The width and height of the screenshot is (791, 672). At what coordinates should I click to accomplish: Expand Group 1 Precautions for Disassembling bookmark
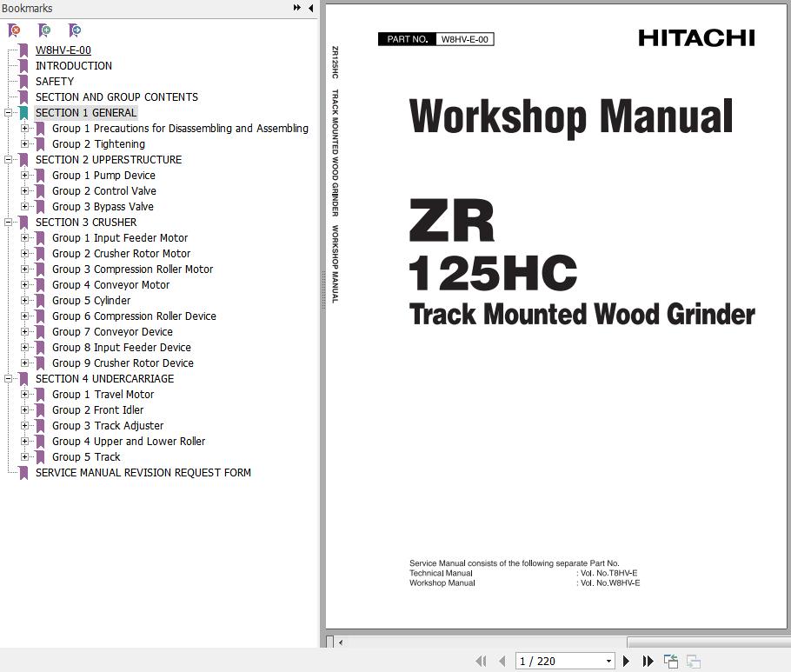[x=24, y=128]
